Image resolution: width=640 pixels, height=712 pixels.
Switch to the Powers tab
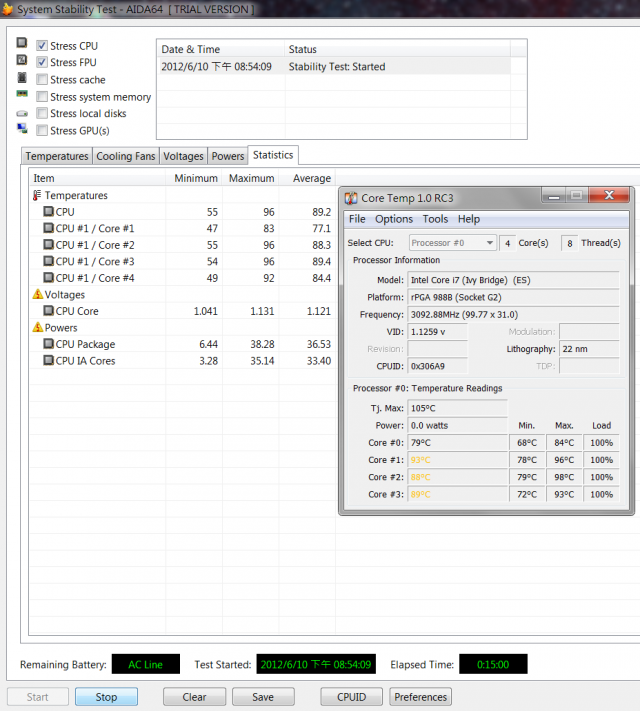tap(228, 156)
